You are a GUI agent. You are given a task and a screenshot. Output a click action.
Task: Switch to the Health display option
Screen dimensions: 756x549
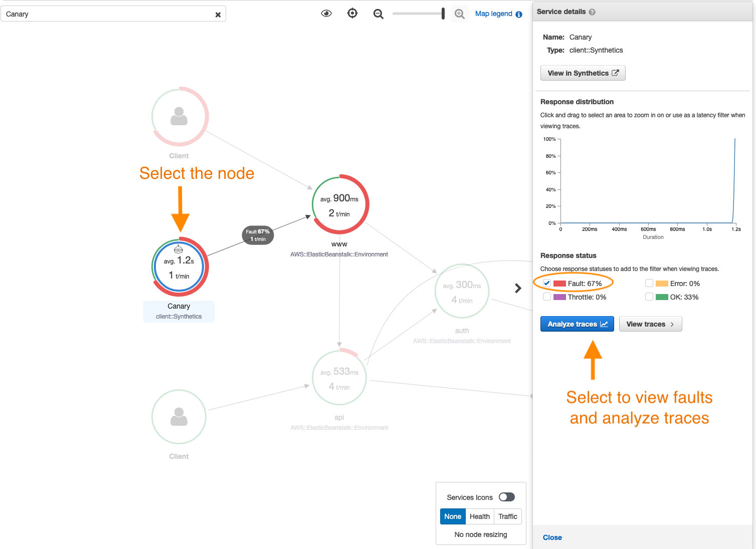tap(479, 516)
